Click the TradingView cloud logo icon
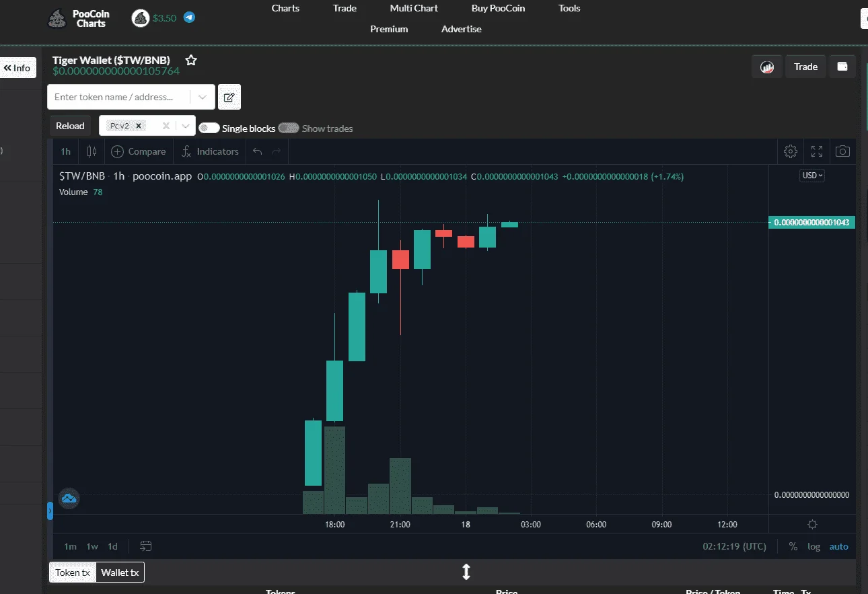 point(69,498)
